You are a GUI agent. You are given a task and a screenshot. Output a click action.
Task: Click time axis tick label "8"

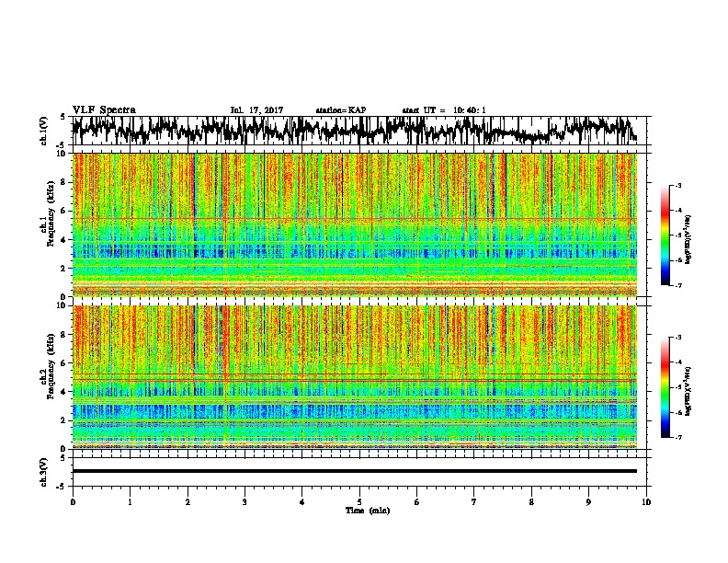tap(531, 502)
